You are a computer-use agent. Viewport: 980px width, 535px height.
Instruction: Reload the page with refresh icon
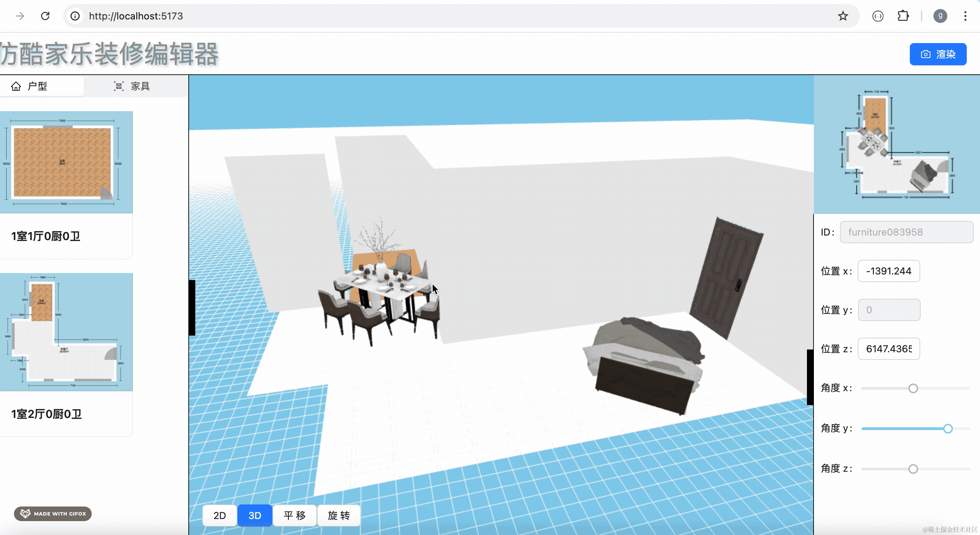(x=45, y=16)
